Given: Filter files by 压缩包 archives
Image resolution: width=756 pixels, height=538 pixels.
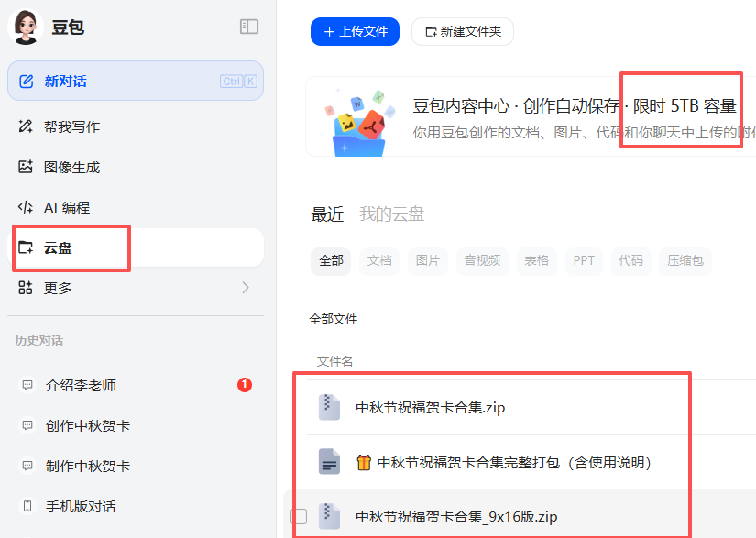Looking at the screenshot, I should 685,260.
